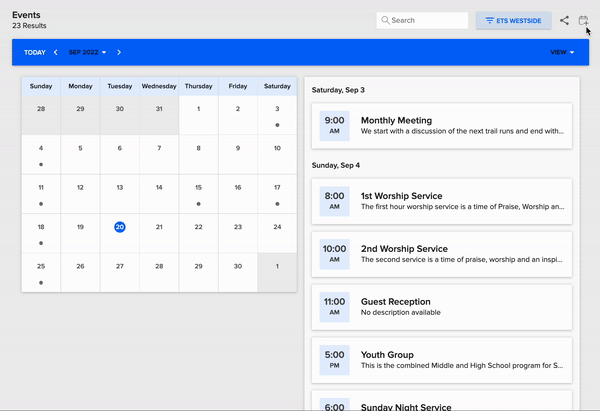Click the add-to-calendar icon
The height and width of the screenshot is (411, 600).
583,20
